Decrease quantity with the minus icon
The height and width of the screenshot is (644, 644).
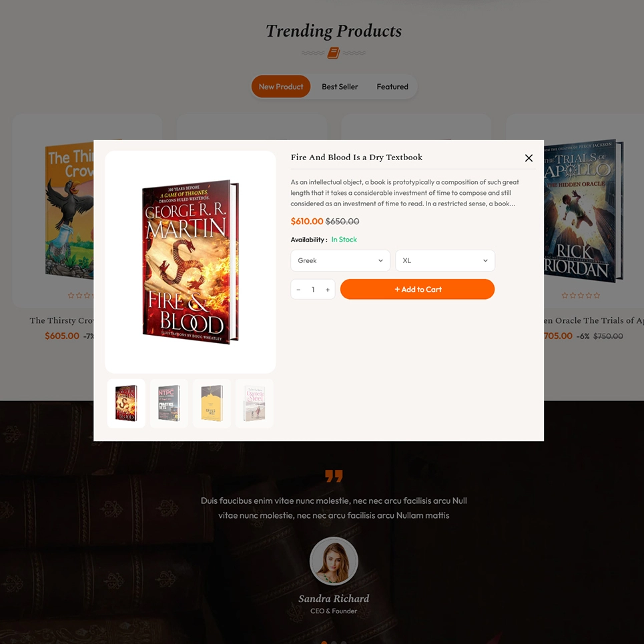point(298,290)
